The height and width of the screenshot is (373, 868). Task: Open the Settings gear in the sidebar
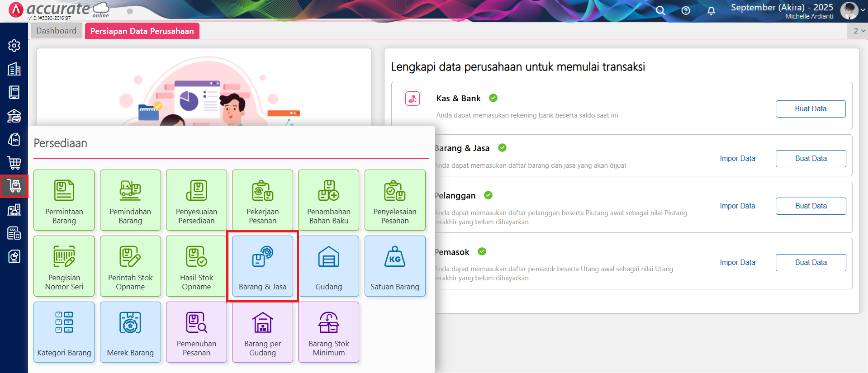click(14, 46)
